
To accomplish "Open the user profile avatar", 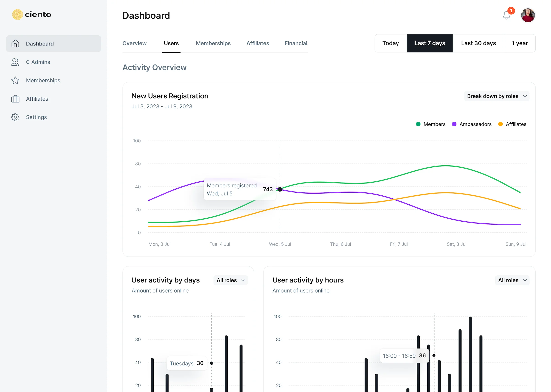I will tap(528, 15).
